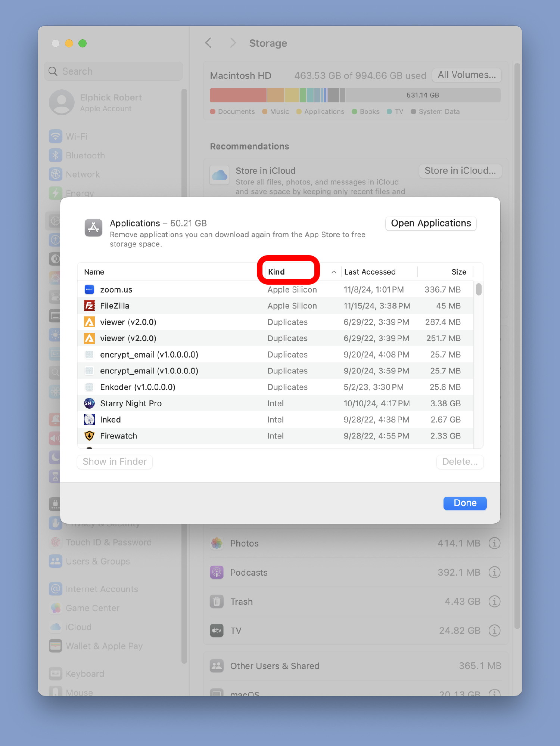
Task: Click the Wi-Fi sidebar icon
Action: 56,136
